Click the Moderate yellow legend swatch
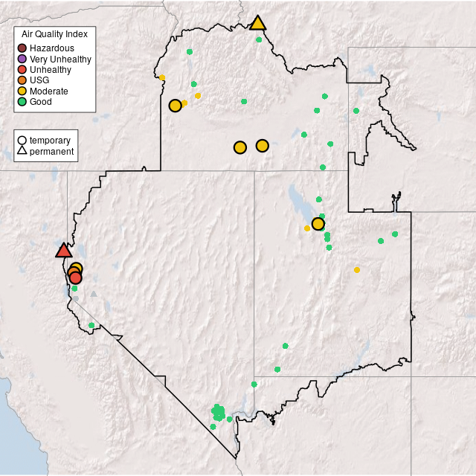476x476 pixels. [x=22, y=91]
